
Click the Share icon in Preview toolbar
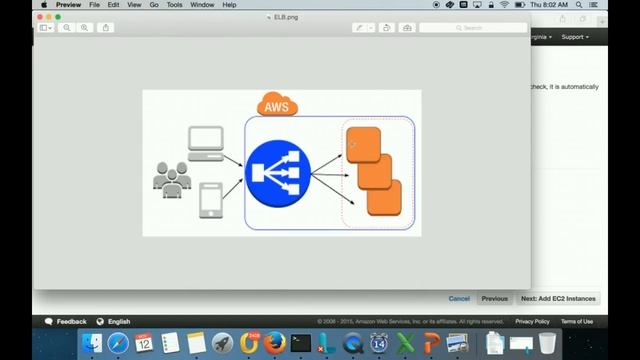point(106,28)
